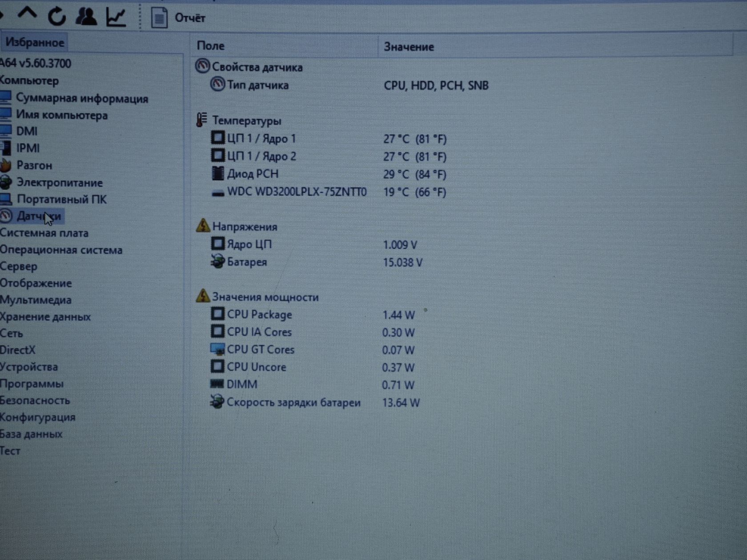
Task: Open the Безопасность category
Action: click(35, 400)
